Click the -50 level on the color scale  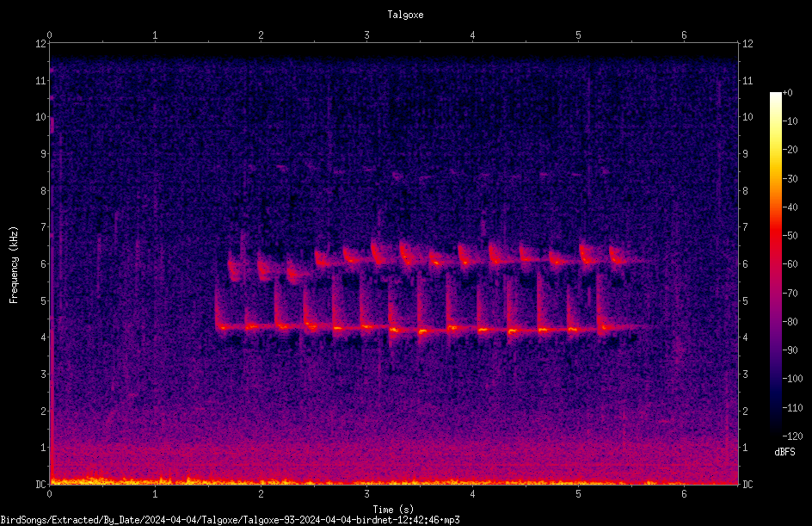[790, 235]
